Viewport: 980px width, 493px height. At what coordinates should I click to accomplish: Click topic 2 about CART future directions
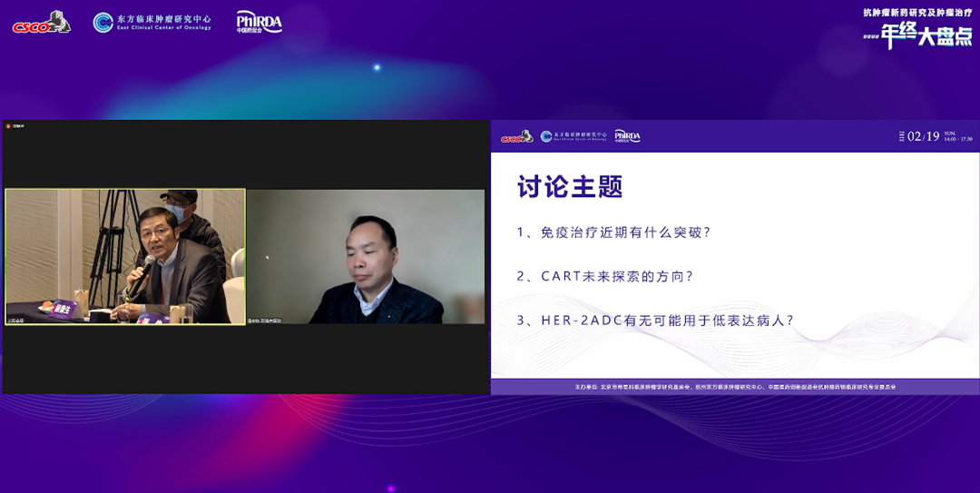pos(605,276)
